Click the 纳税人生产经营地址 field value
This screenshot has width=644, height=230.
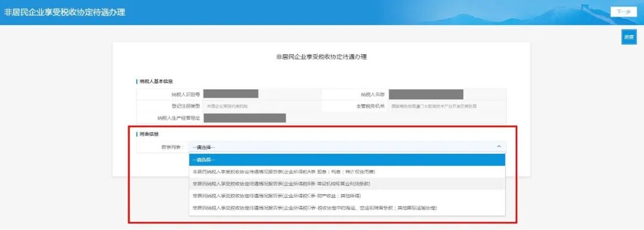pos(245,118)
